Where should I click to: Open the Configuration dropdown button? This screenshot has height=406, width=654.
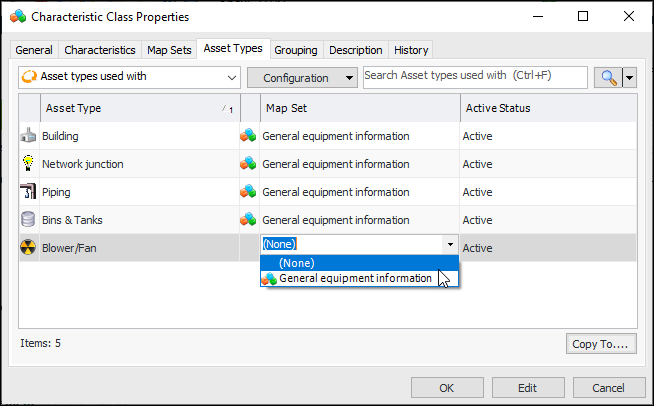click(302, 78)
